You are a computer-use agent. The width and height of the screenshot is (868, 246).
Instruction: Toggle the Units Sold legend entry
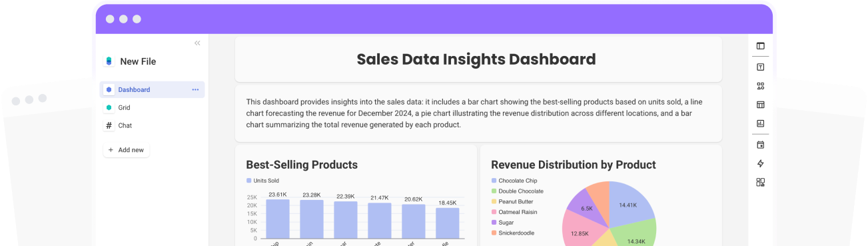pyautogui.click(x=262, y=181)
